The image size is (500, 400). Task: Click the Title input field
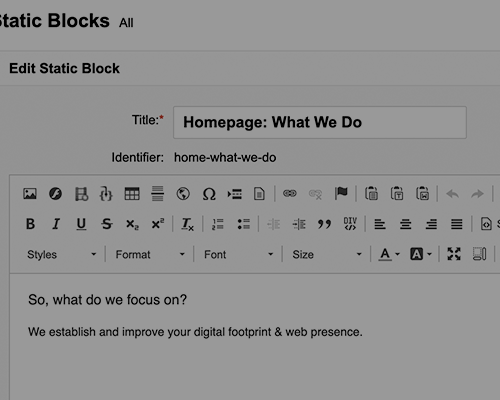click(x=320, y=122)
